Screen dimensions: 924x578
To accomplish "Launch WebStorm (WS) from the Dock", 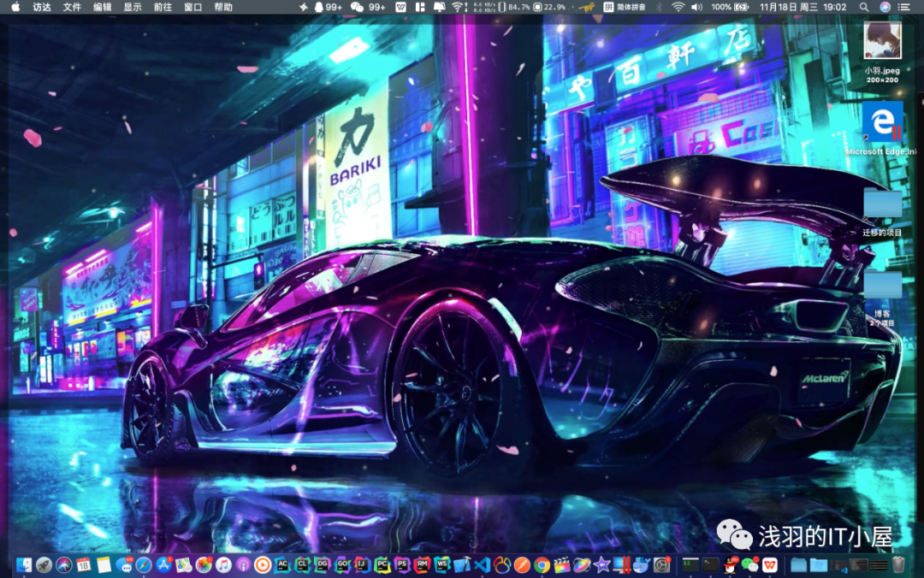I will click(x=442, y=565).
